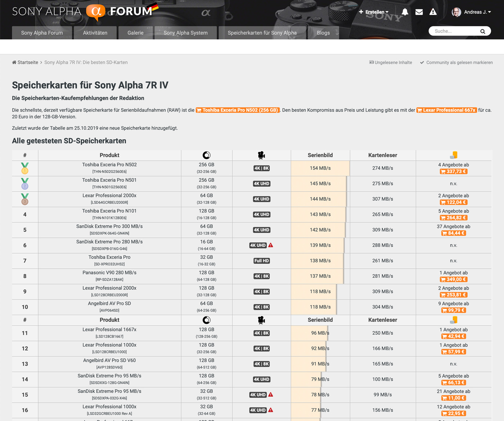Screen dimensions: 504x421
Task: Open the Andreas J. user menu
Action: (472, 12)
